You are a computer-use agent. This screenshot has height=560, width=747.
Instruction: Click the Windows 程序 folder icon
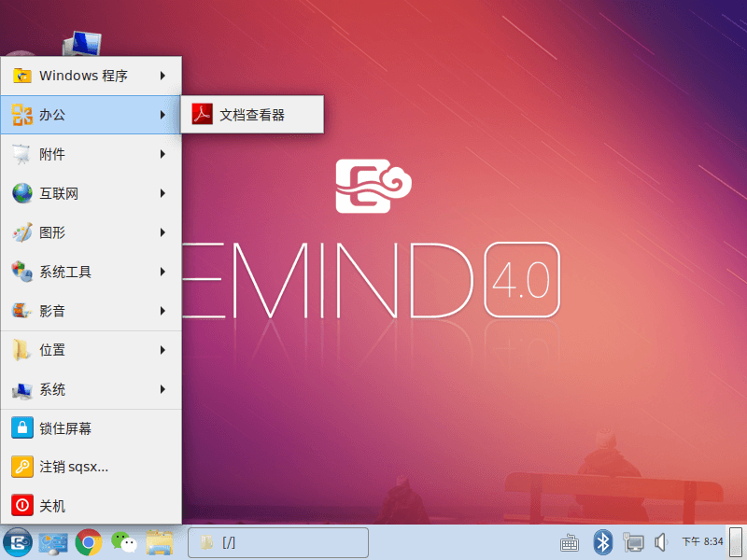(x=21, y=76)
